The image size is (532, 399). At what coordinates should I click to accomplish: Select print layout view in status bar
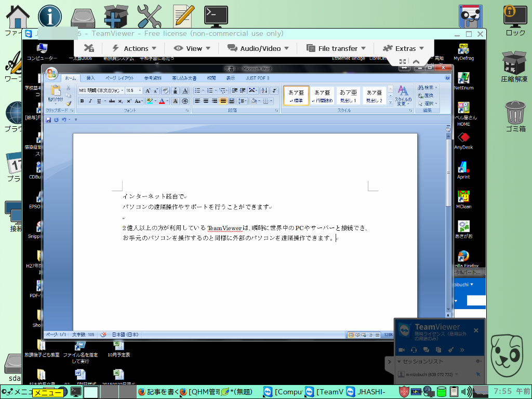tap(351, 335)
